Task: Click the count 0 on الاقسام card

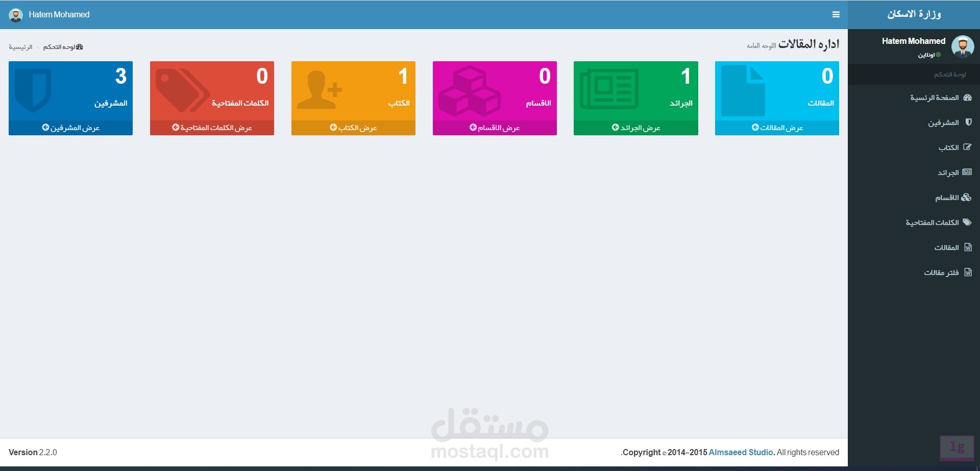Action: (545, 76)
